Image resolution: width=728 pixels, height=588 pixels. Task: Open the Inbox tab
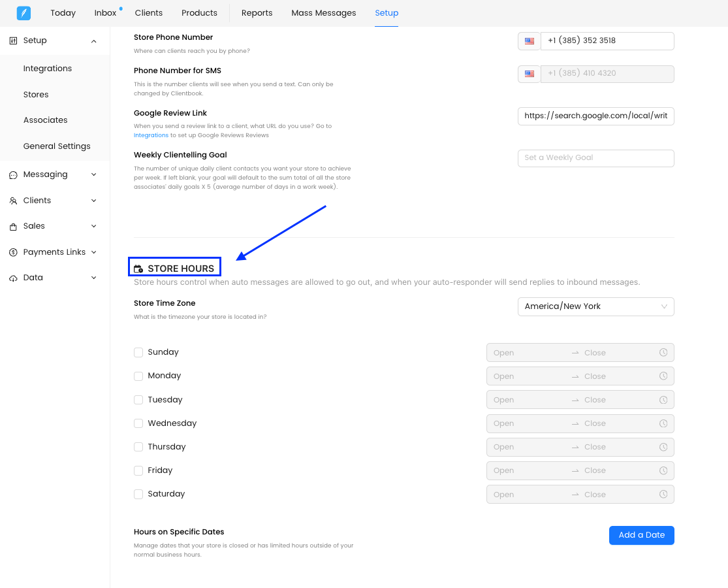tap(105, 13)
